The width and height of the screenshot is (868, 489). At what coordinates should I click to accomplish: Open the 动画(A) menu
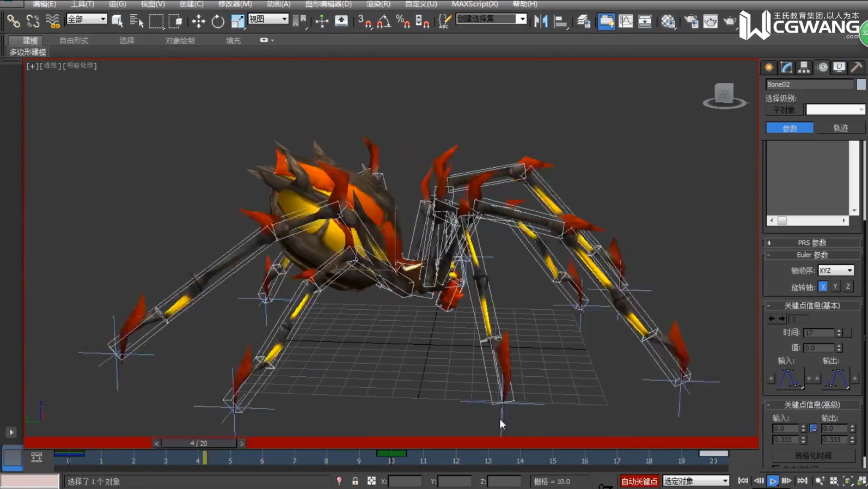click(279, 4)
